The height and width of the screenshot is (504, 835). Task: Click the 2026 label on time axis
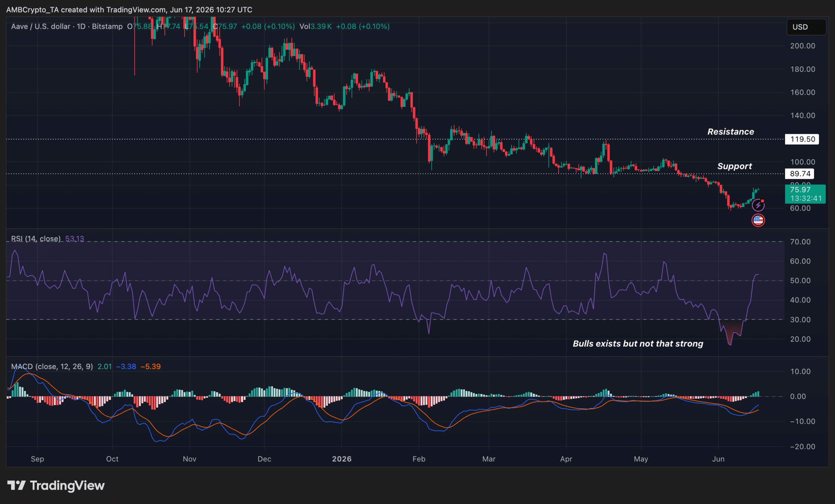(342, 459)
